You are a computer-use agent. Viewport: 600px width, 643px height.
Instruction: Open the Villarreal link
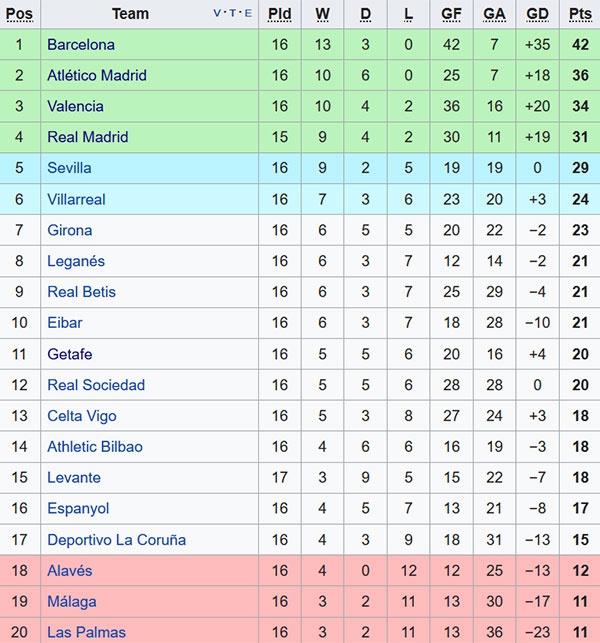[x=76, y=200]
